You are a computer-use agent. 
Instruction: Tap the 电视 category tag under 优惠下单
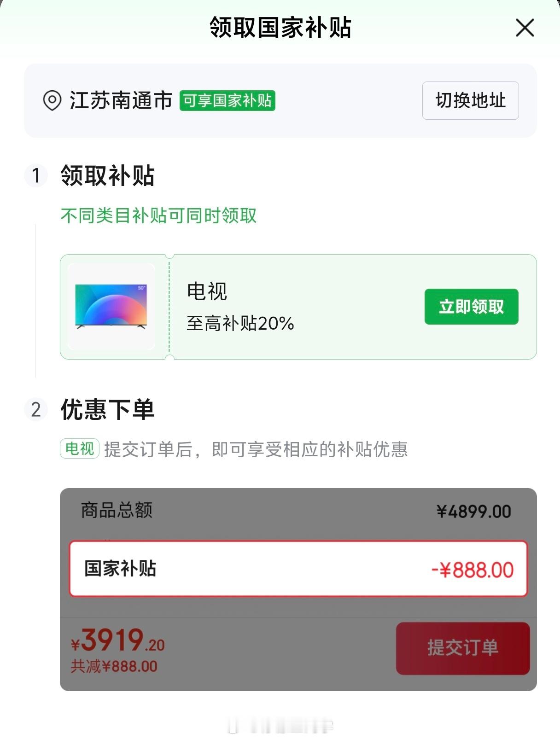(x=80, y=448)
